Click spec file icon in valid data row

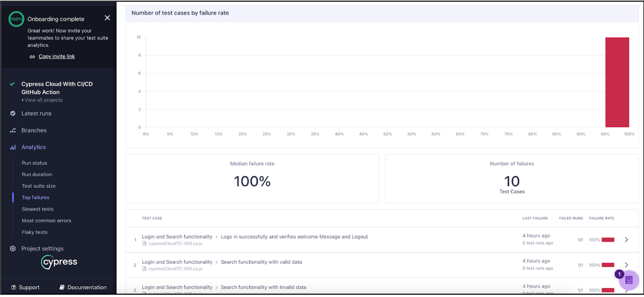pyautogui.click(x=145, y=269)
